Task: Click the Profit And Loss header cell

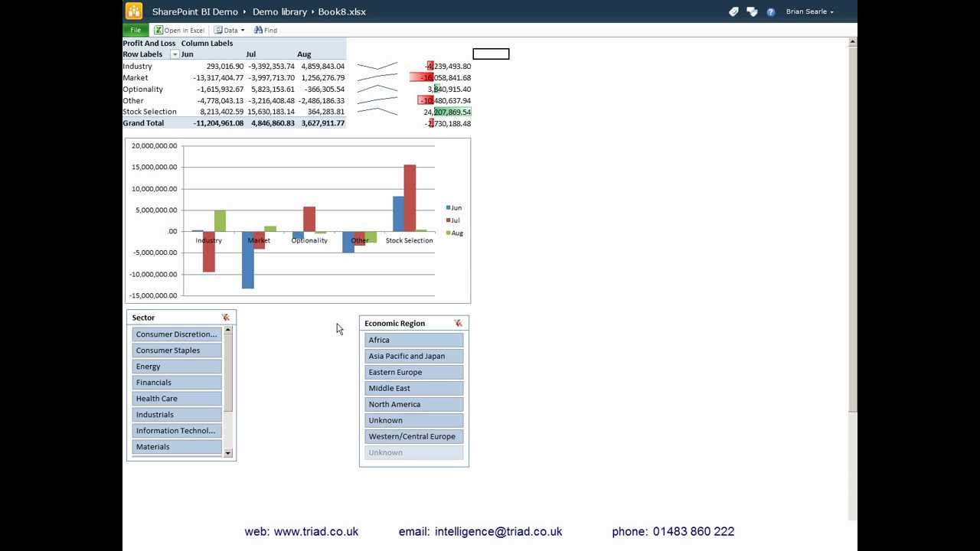Action: click(x=149, y=44)
